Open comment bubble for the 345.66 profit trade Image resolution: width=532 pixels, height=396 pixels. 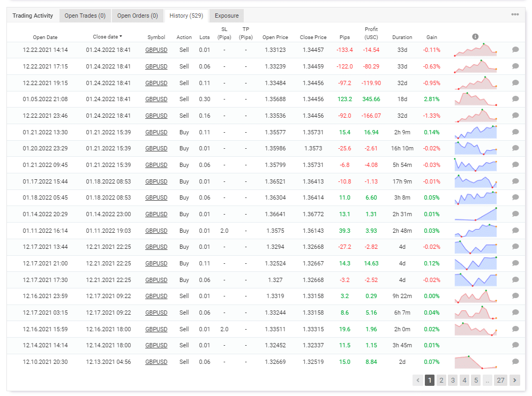[515, 99]
